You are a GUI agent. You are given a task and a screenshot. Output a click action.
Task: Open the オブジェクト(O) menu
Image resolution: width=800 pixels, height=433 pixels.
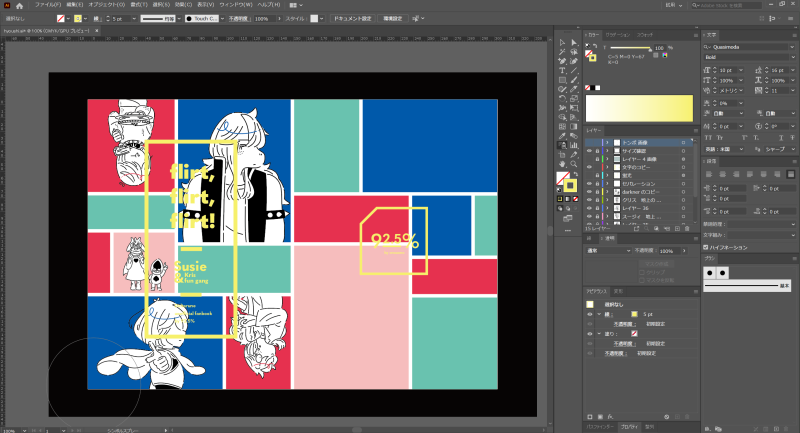tap(105, 5)
